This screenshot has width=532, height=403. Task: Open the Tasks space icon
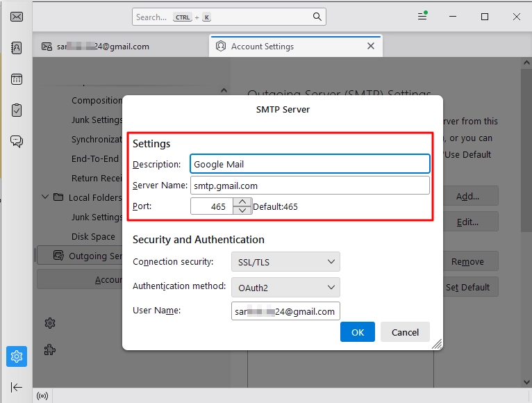[x=17, y=110]
